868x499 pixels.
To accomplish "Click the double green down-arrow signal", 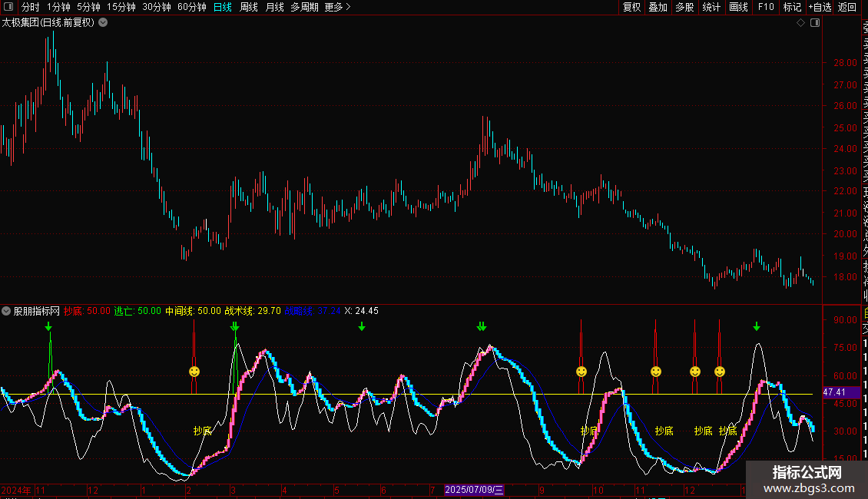I will [x=482, y=327].
